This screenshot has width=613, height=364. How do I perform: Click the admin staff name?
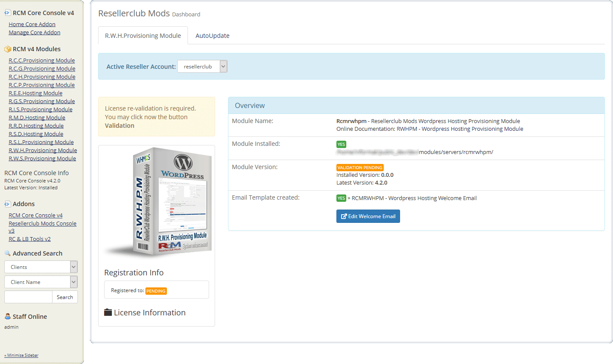point(11,327)
